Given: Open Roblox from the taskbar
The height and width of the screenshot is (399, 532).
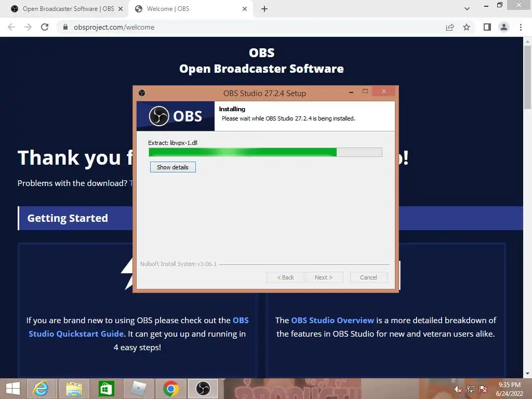Looking at the screenshot, I should [x=138, y=389].
